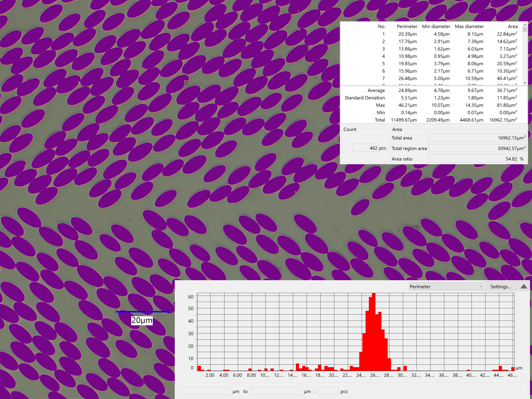
Task: Click the pcs count field below histogram
Action: click(328, 391)
